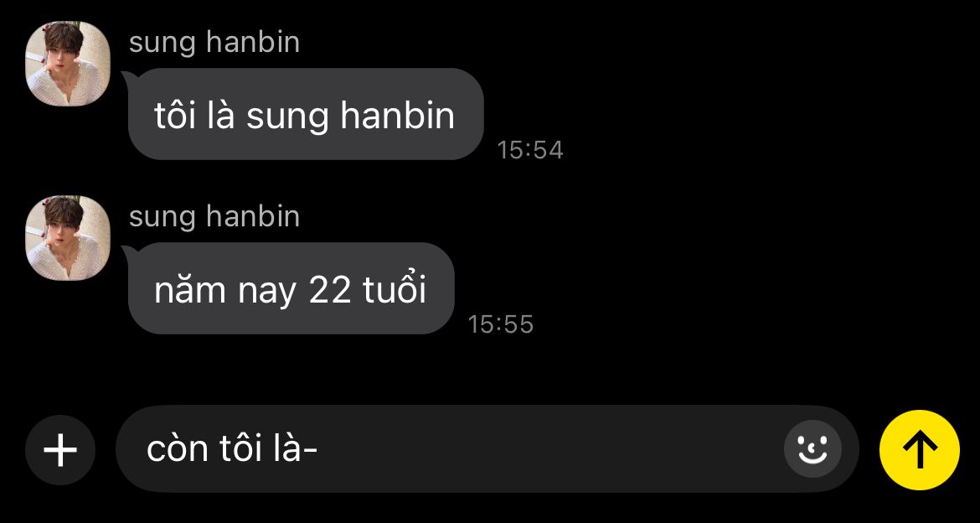Viewport: 980px width, 523px height.
Task: Click the number 22 in the second bubble
Action: click(330, 291)
